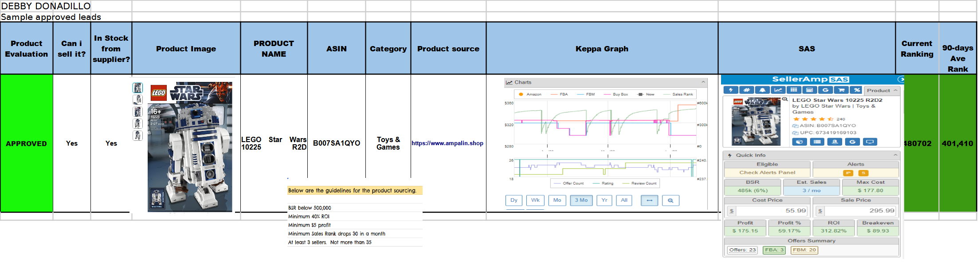
Task: Click the BSR value 485k (6%)
Action: click(753, 191)
